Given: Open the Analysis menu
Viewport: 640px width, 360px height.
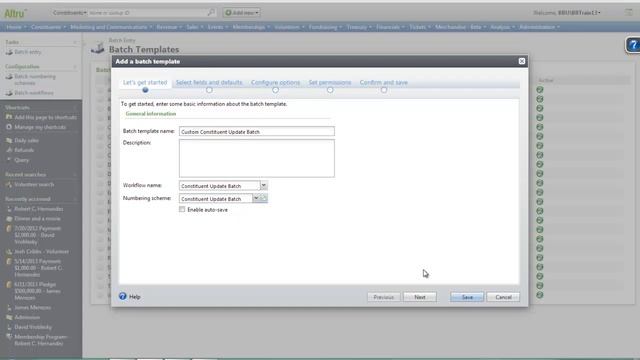Looking at the screenshot, I should point(502,27).
